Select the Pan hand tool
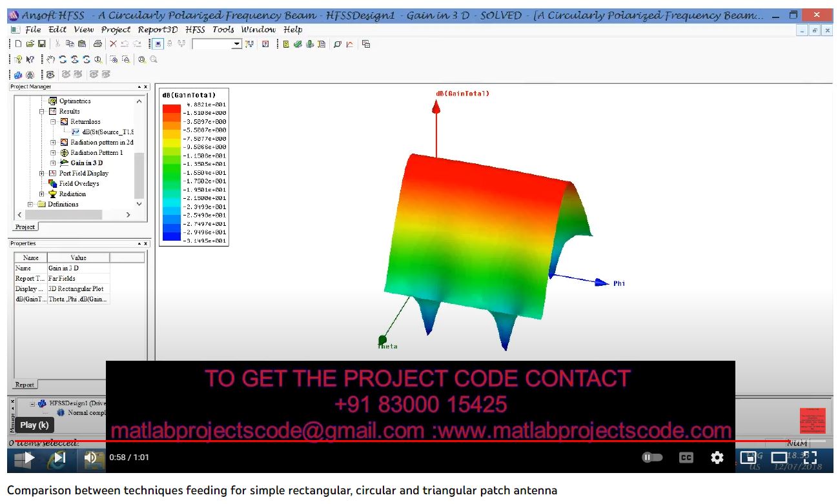Viewport: 838px width, 504px height. (x=51, y=59)
